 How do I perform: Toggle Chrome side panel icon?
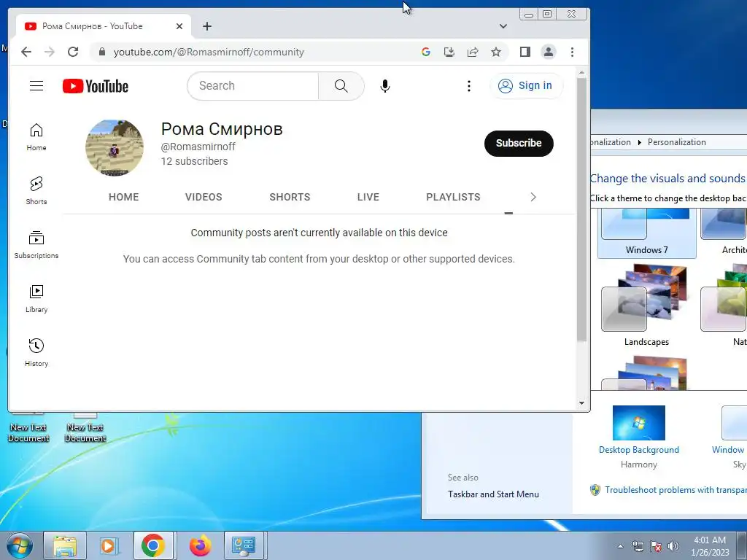[525, 52]
